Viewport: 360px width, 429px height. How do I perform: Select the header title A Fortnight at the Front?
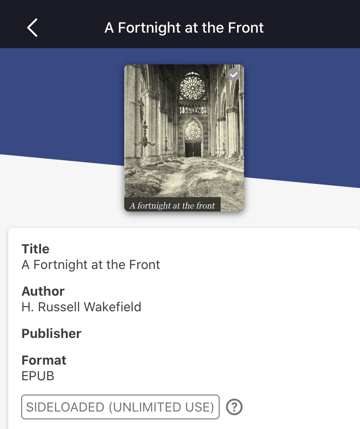(184, 28)
